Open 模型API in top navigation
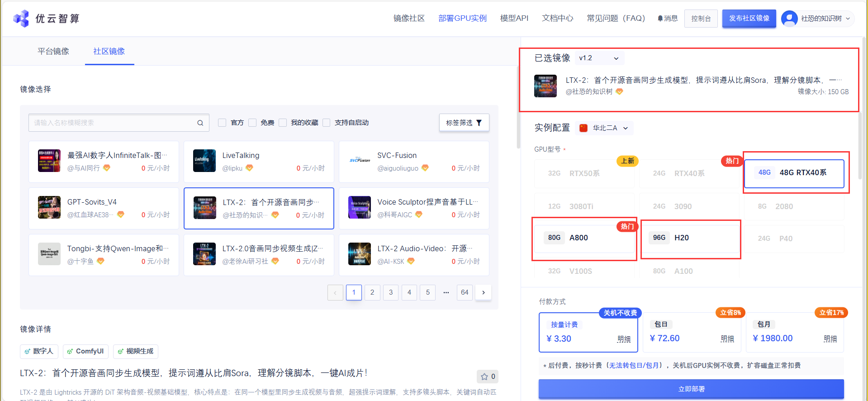The image size is (868, 401). tap(514, 18)
